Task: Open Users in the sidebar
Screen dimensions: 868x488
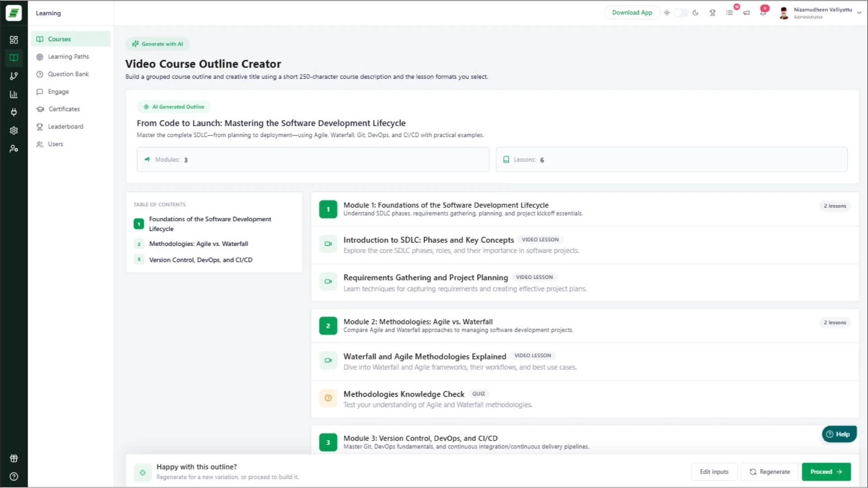Action: pyautogui.click(x=71, y=144)
